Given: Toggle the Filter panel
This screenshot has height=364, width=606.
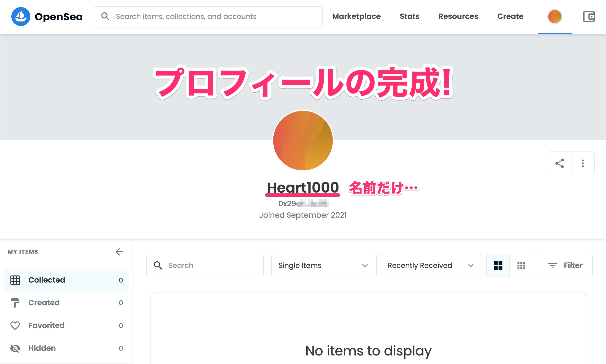Looking at the screenshot, I should [x=565, y=265].
